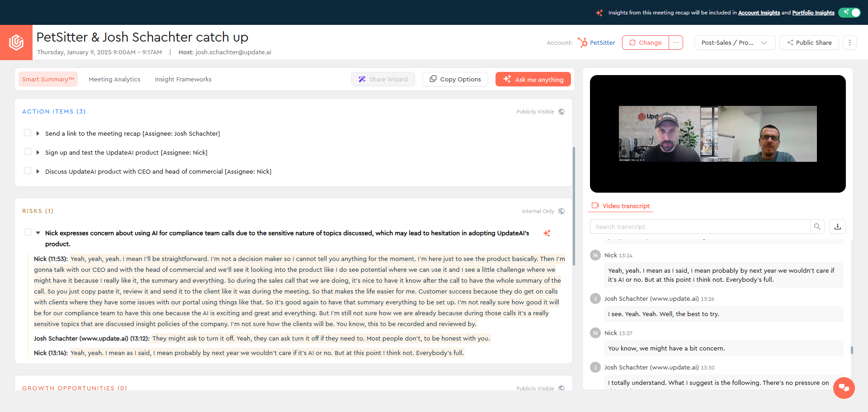The height and width of the screenshot is (412, 868).
Task: Open the Portfolio Insights link
Action: 813,13
